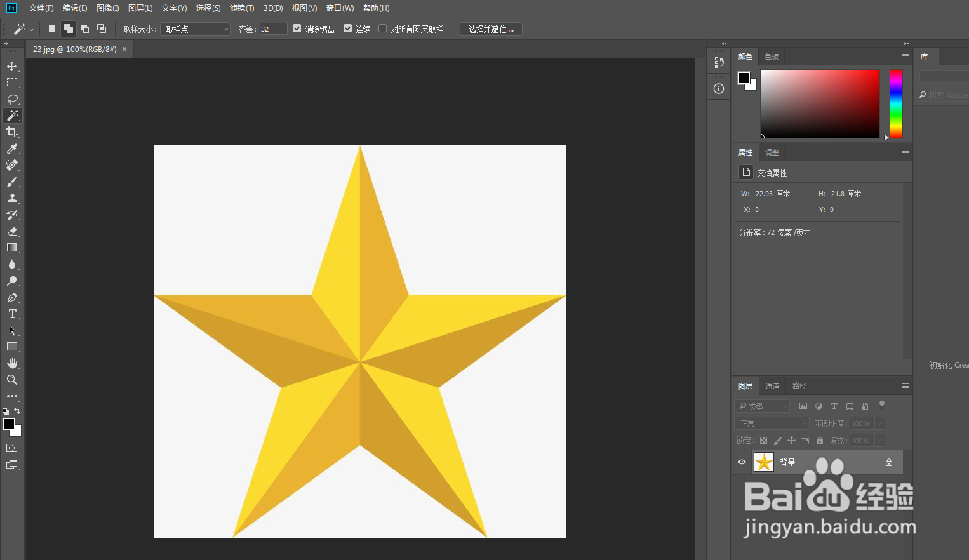Open the 图像(I) menu

pos(108,8)
